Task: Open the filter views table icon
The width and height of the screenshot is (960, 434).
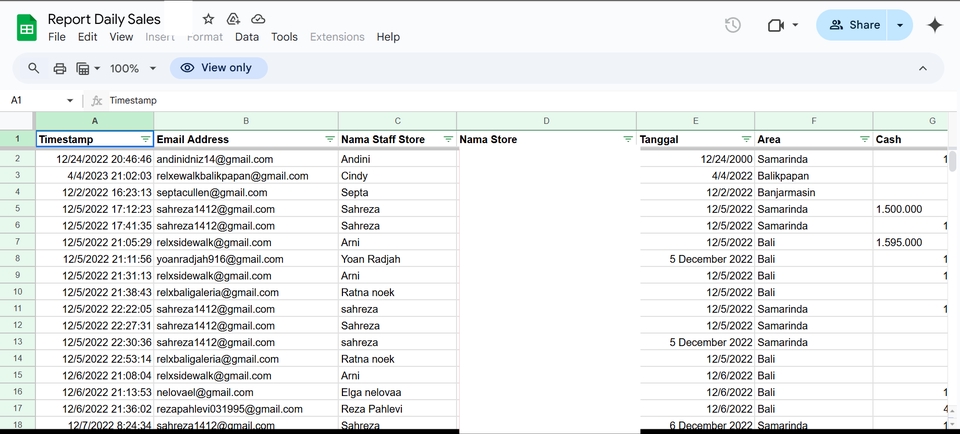Action: pos(83,68)
